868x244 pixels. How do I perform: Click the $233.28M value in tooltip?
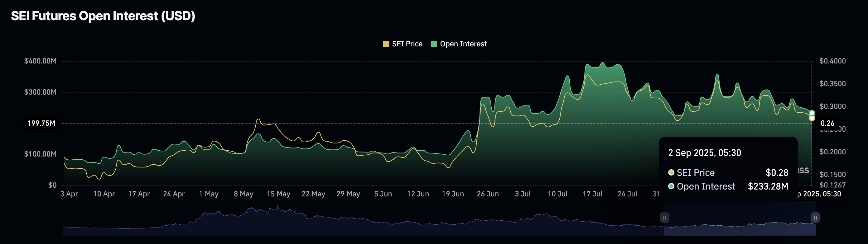(768, 186)
